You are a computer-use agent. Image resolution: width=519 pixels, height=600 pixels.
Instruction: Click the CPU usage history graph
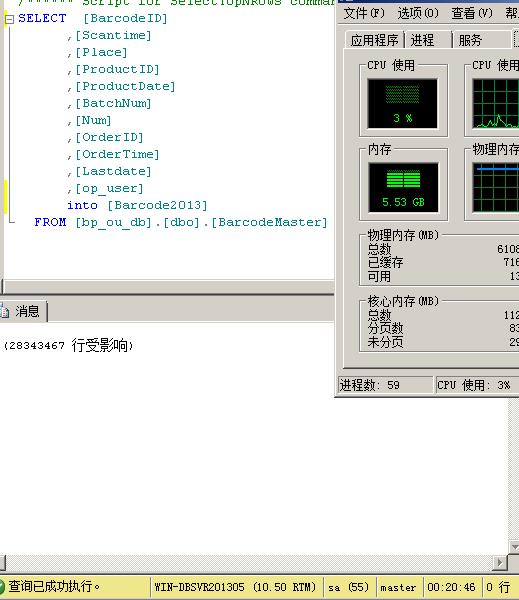pyautogui.click(x=496, y=104)
